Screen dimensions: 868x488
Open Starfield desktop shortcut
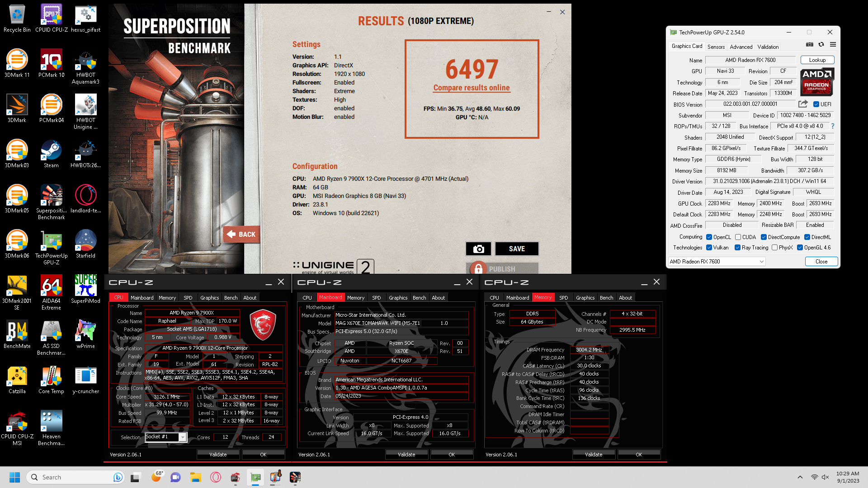(85, 244)
